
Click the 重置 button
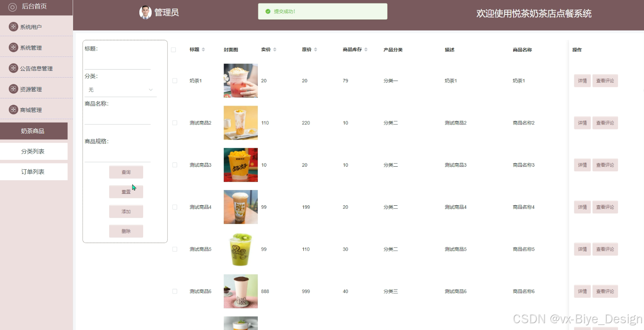(x=126, y=192)
